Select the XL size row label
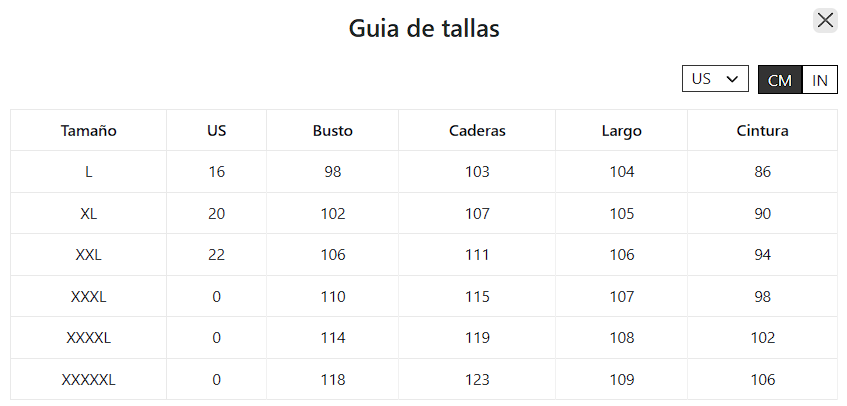847x406 pixels. pyautogui.click(x=89, y=213)
